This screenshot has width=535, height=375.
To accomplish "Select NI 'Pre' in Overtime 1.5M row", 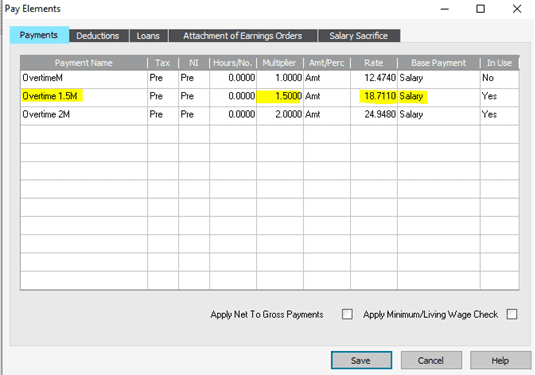I will [x=194, y=97].
